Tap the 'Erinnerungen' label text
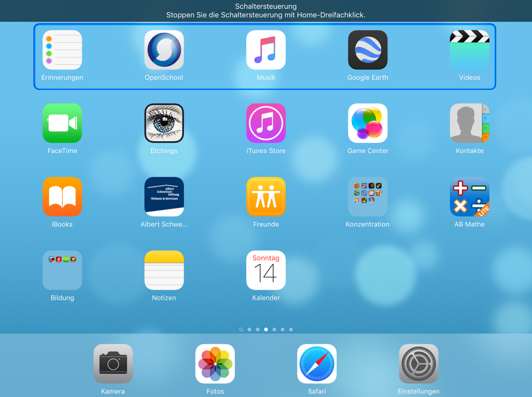 coord(62,77)
